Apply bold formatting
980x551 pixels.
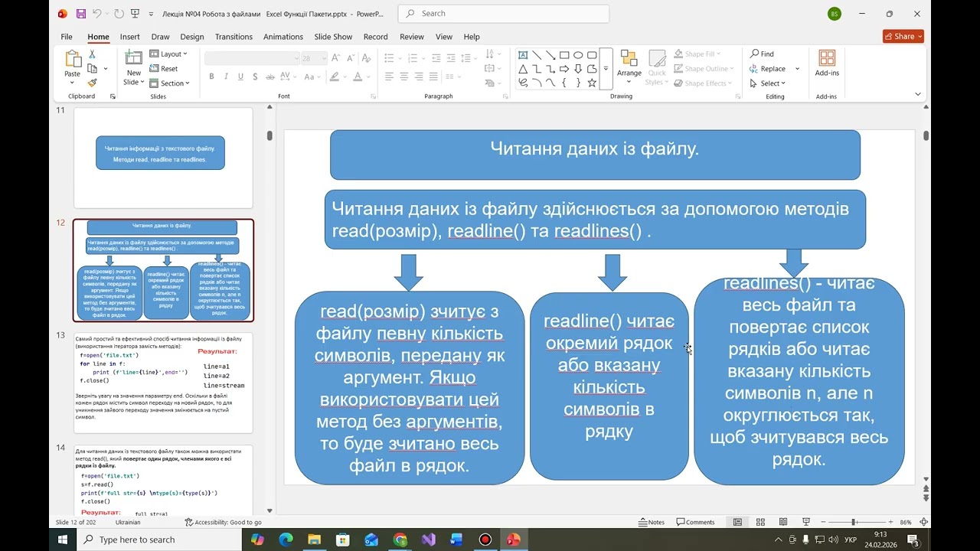click(x=212, y=77)
